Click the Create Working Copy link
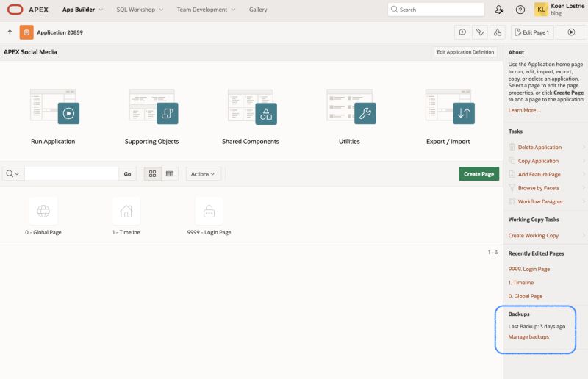Image resolution: width=588 pixels, height=379 pixels. point(534,236)
